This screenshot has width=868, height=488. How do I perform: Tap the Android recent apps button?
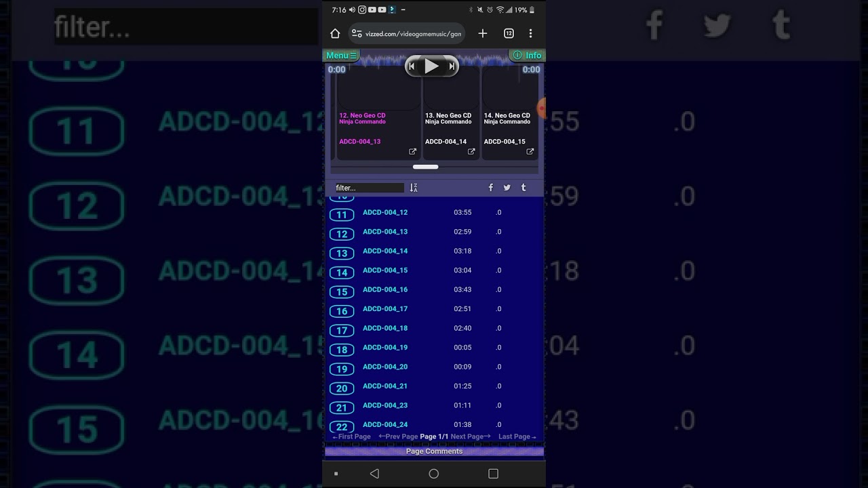(x=493, y=474)
